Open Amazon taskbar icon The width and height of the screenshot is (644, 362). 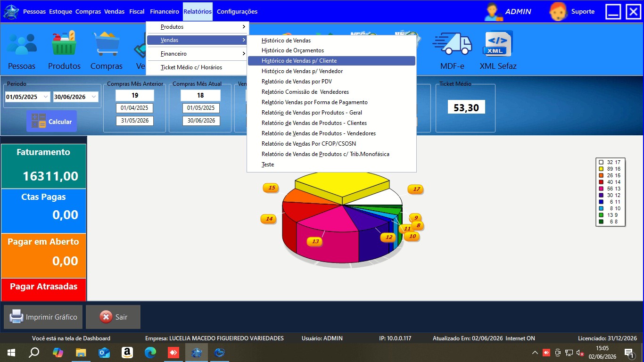click(127, 352)
